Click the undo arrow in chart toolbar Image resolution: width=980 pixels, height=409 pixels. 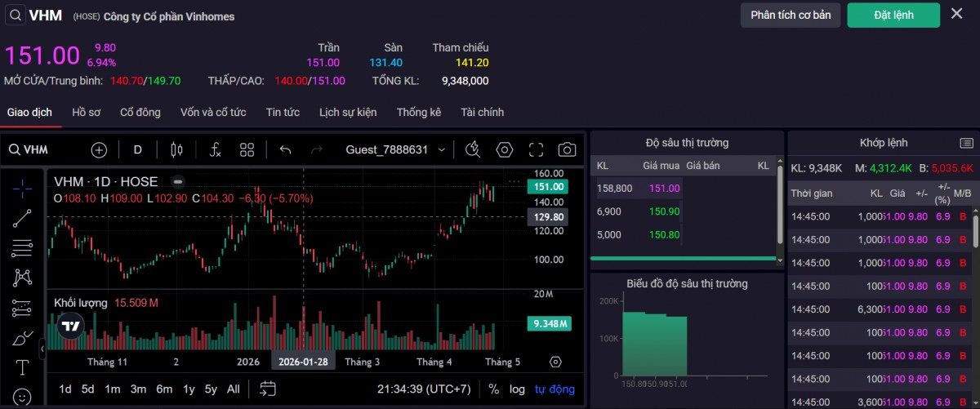point(285,149)
